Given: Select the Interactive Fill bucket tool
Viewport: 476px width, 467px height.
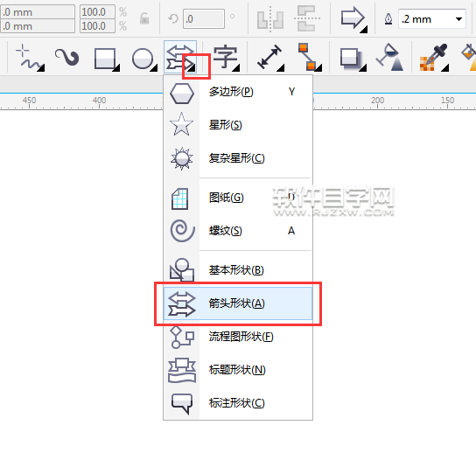Looking at the screenshot, I should coord(469,57).
